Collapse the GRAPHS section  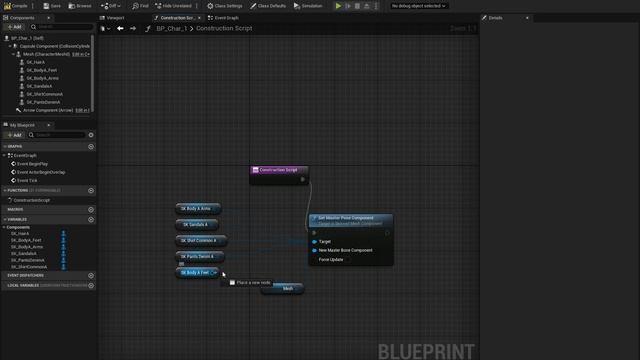coord(4,146)
